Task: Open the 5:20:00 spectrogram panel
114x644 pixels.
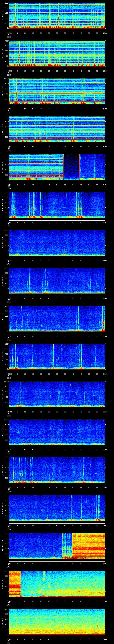Action: 57,243
